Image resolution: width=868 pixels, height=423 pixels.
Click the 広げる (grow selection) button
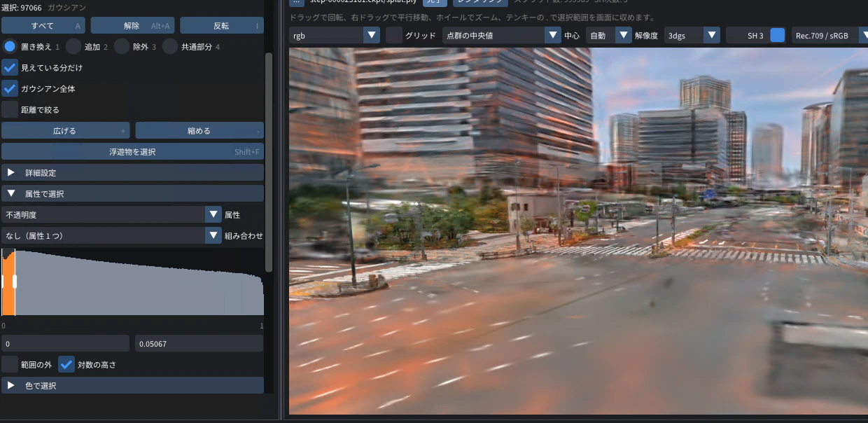pyautogui.click(x=66, y=130)
